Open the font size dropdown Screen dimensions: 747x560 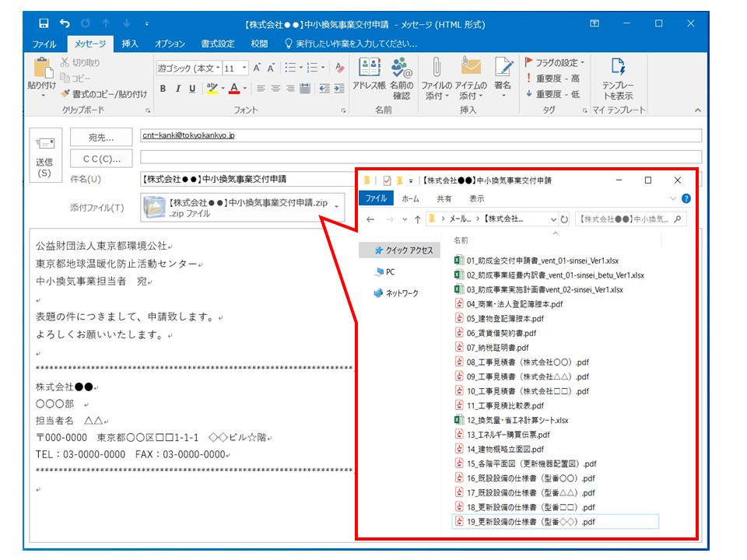[244, 68]
